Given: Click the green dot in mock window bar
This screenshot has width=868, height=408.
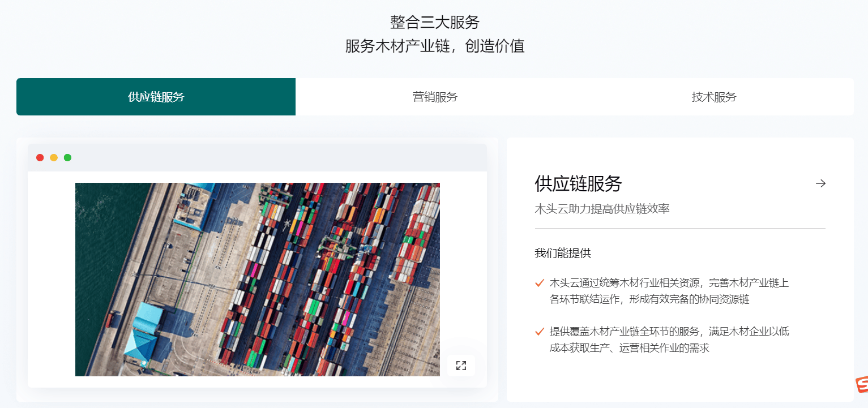Looking at the screenshot, I should pos(67,157).
